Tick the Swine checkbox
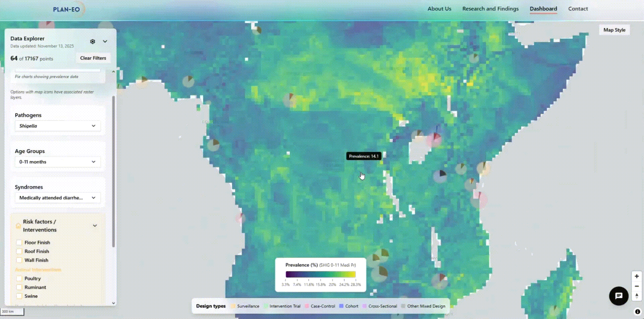This screenshot has height=319, width=644. click(x=19, y=296)
